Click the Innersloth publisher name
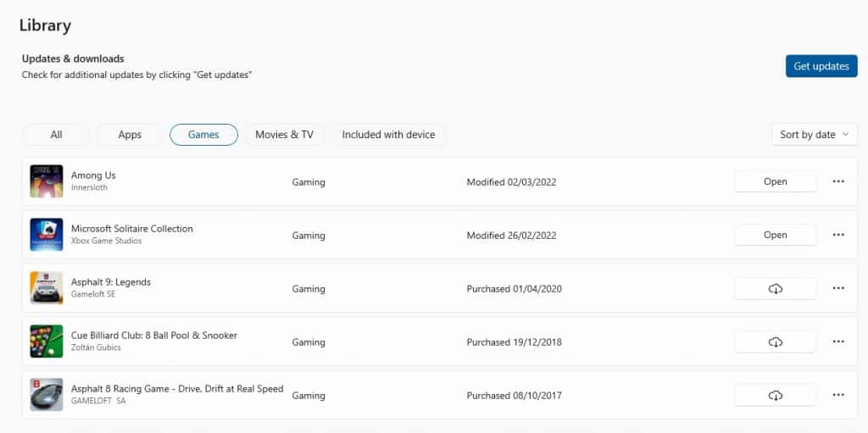Screen dimensions: 868x433 [x=89, y=187]
